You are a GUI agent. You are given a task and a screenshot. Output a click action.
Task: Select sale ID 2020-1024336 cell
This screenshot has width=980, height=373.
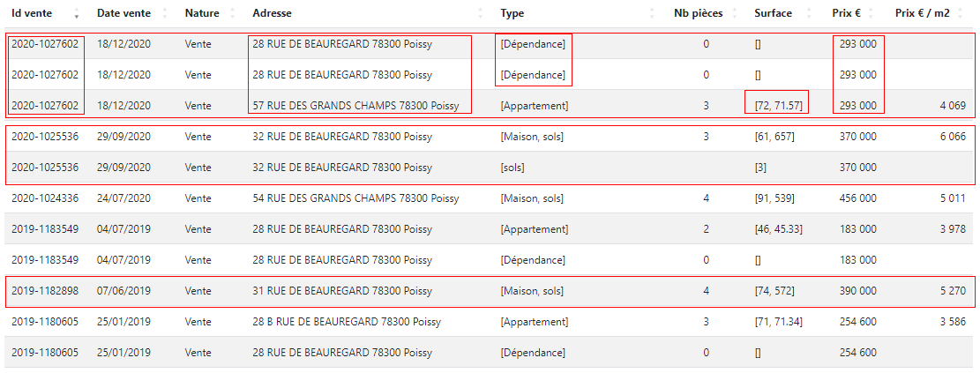pyautogui.click(x=45, y=198)
